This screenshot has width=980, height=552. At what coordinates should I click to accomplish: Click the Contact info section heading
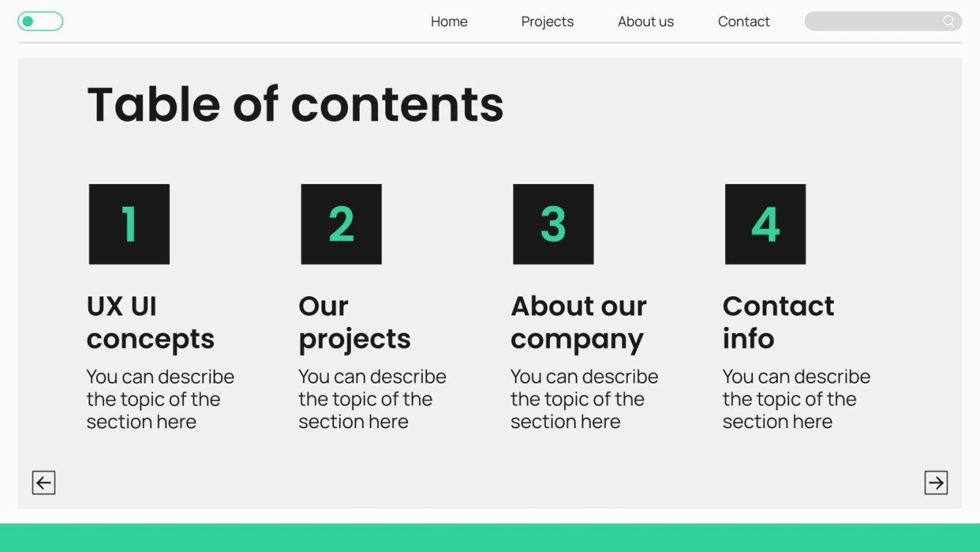click(x=779, y=323)
